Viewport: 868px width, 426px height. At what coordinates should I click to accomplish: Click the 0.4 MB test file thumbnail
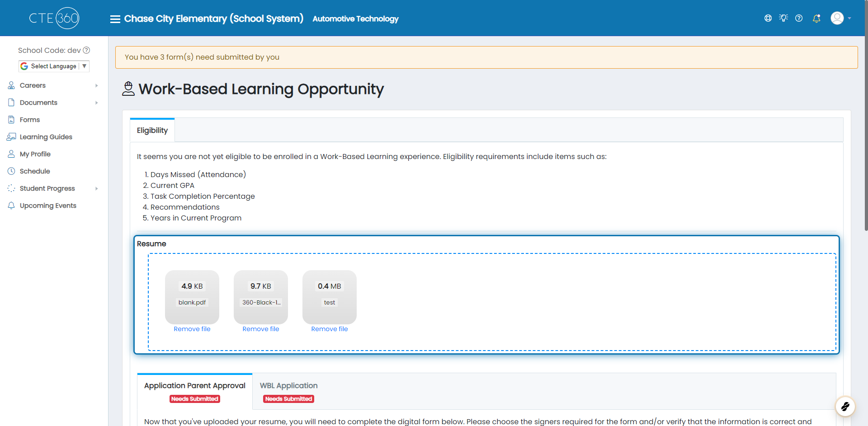[x=330, y=297]
